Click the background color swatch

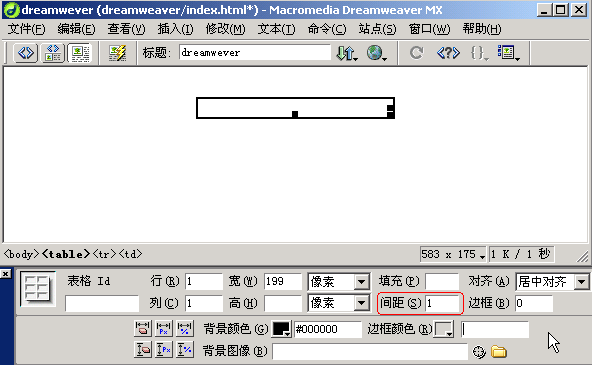click(281, 329)
